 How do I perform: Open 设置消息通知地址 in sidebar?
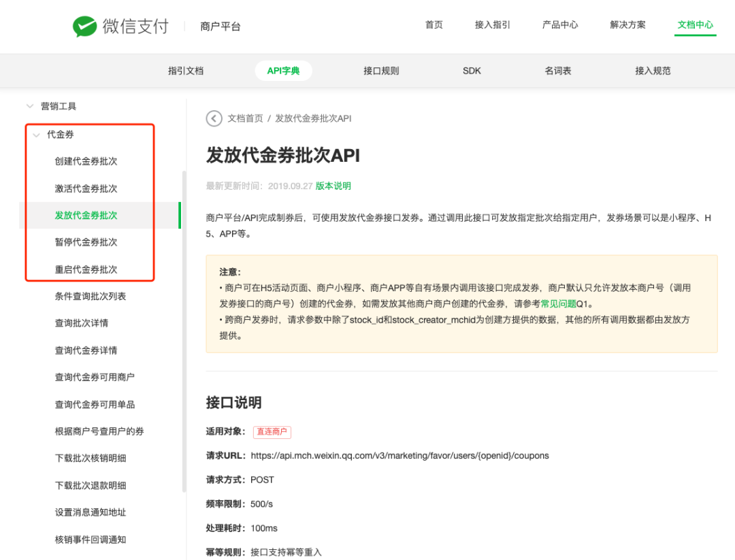(x=91, y=512)
